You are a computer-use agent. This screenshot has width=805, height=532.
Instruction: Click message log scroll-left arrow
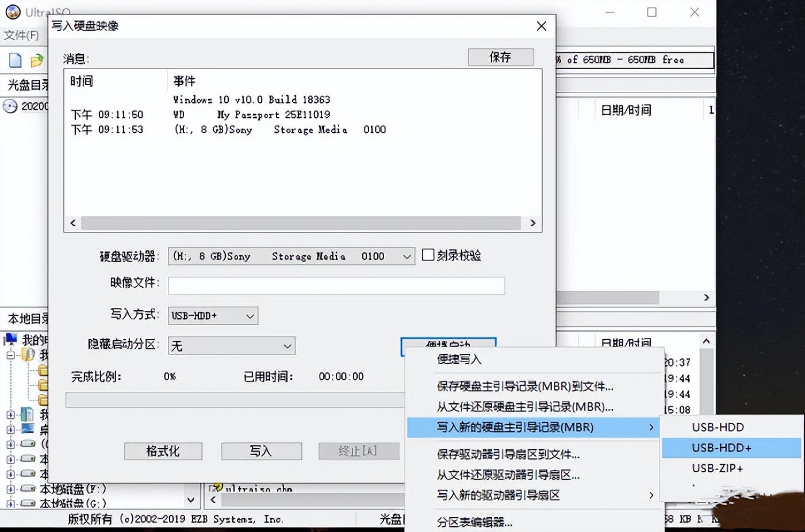(73, 223)
